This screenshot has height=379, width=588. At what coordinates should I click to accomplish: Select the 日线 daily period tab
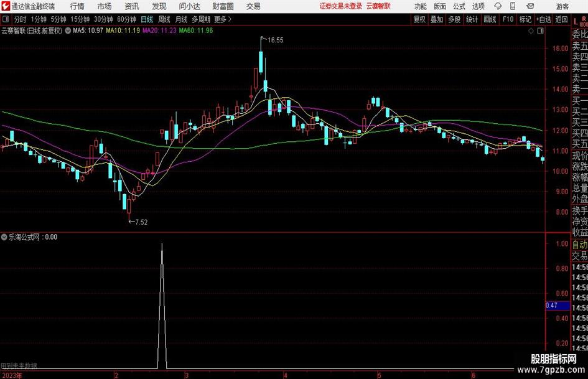147,19
